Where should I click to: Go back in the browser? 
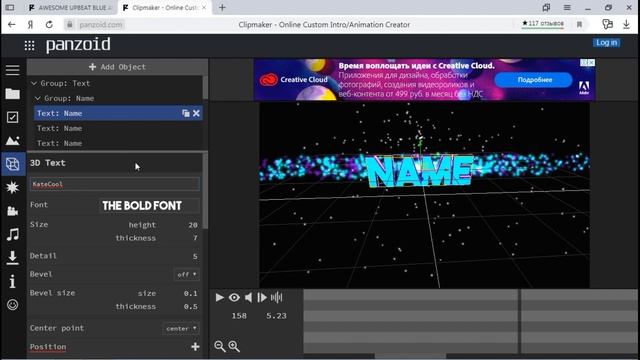point(11,24)
